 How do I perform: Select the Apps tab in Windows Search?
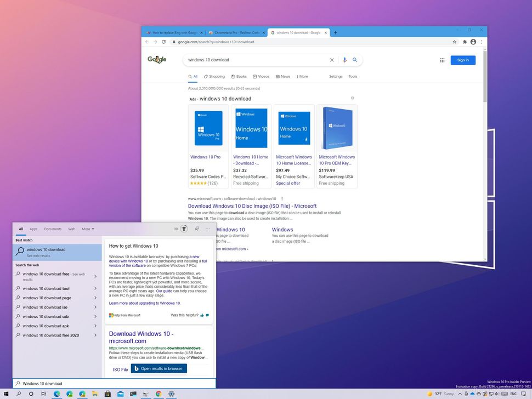click(x=33, y=229)
